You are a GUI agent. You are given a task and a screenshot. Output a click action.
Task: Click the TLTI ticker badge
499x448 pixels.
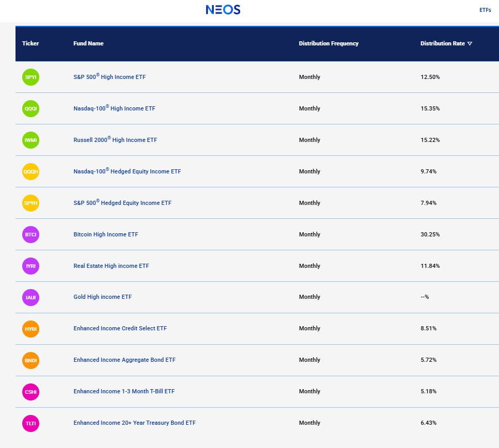pos(30,423)
